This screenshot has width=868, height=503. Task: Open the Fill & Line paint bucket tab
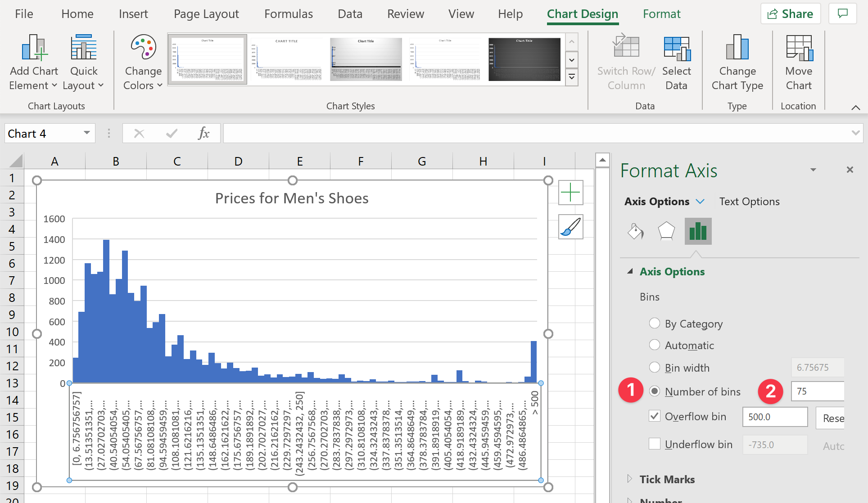click(635, 231)
